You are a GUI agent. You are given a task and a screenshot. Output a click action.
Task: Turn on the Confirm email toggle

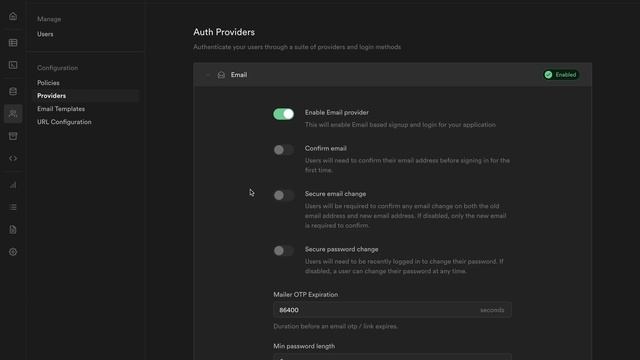pyautogui.click(x=284, y=150)
